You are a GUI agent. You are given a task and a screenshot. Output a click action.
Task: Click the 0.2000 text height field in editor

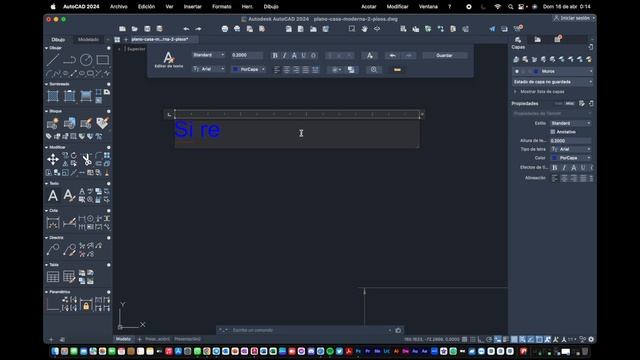(247, 55)
